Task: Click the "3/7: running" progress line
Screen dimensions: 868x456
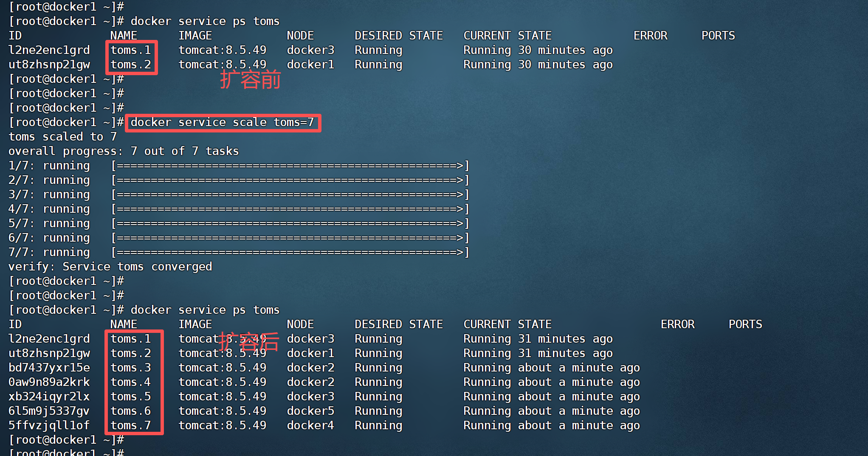Action: tap(239, 194)
